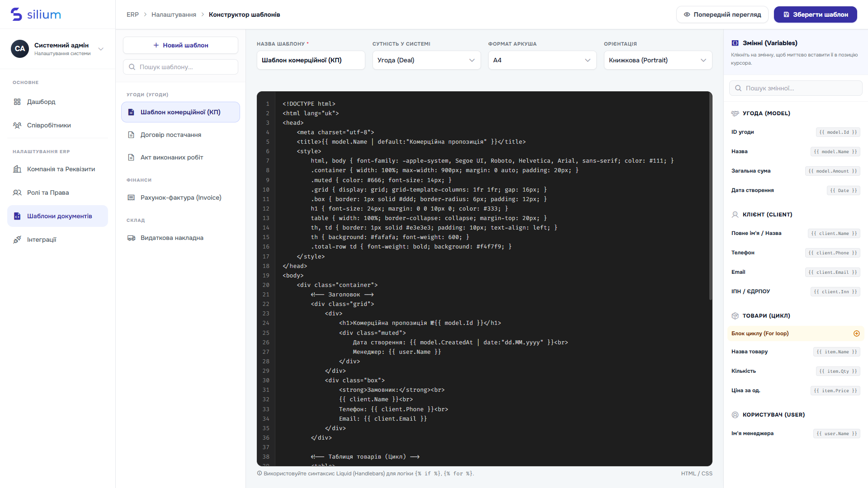Click the plus circle icon in Блок циклу row

[x=856, y=333]
